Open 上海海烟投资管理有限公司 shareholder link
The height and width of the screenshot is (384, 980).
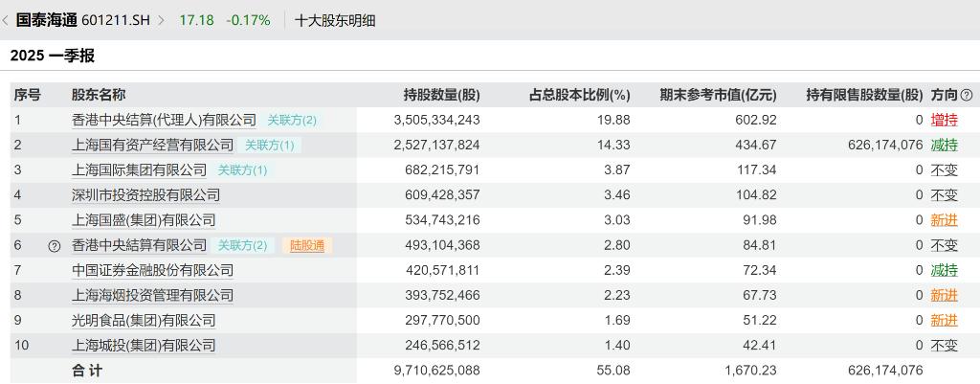coord(152,295)
